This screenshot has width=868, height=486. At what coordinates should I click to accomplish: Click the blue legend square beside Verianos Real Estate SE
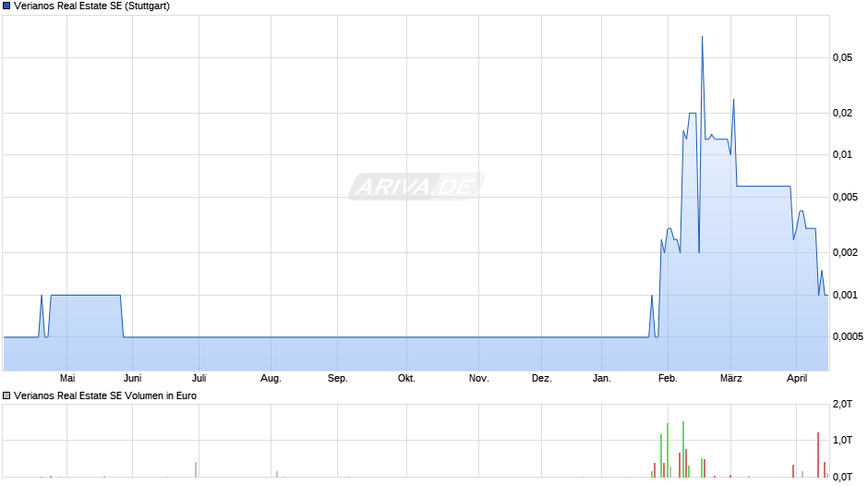[6, 6]
